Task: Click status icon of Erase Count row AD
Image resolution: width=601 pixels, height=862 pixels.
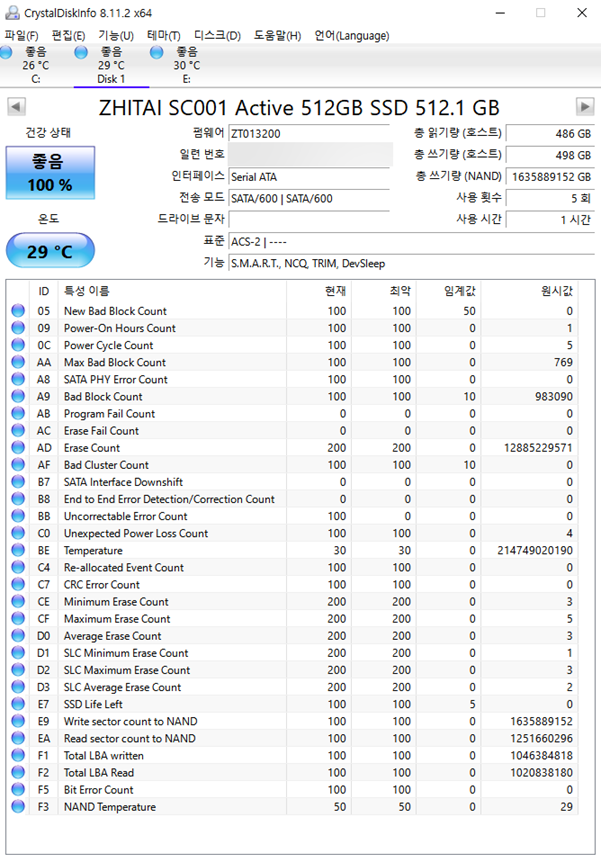Action: (x=18, y=447)
